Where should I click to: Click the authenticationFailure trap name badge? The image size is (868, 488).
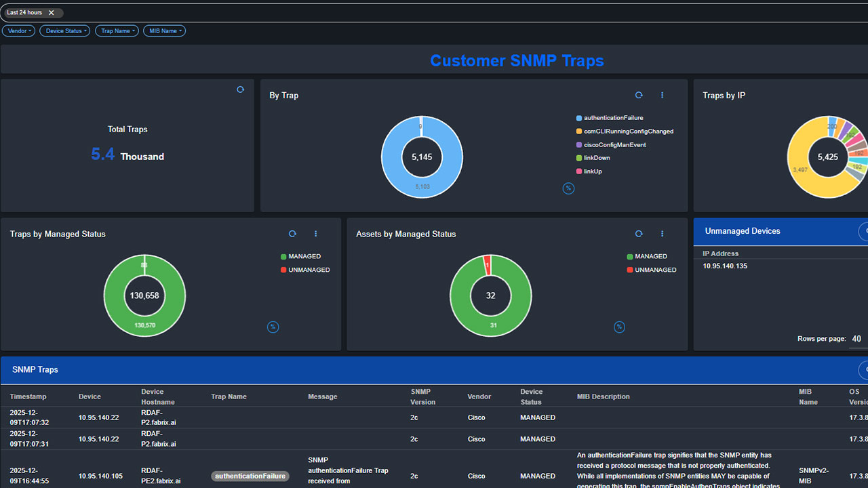click(x=250, y=476)
